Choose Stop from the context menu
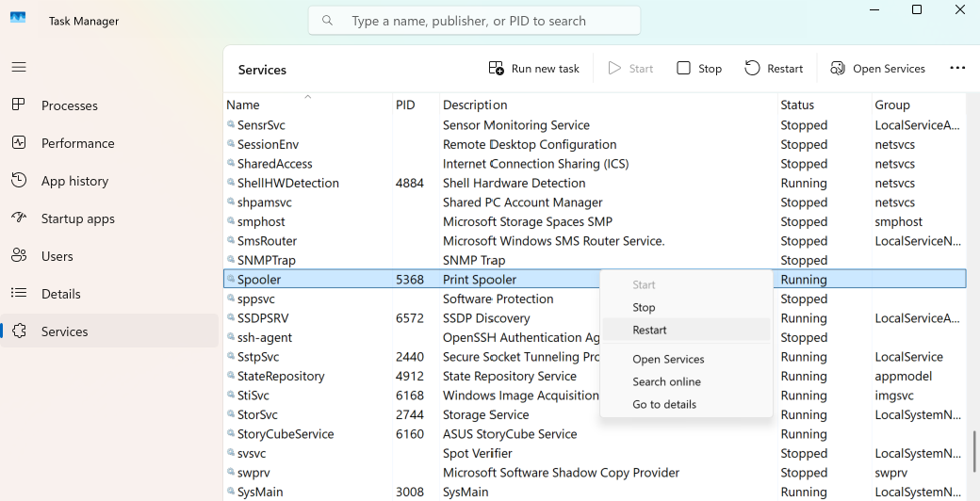Screen dimensions: 980x501 [644, 307]
